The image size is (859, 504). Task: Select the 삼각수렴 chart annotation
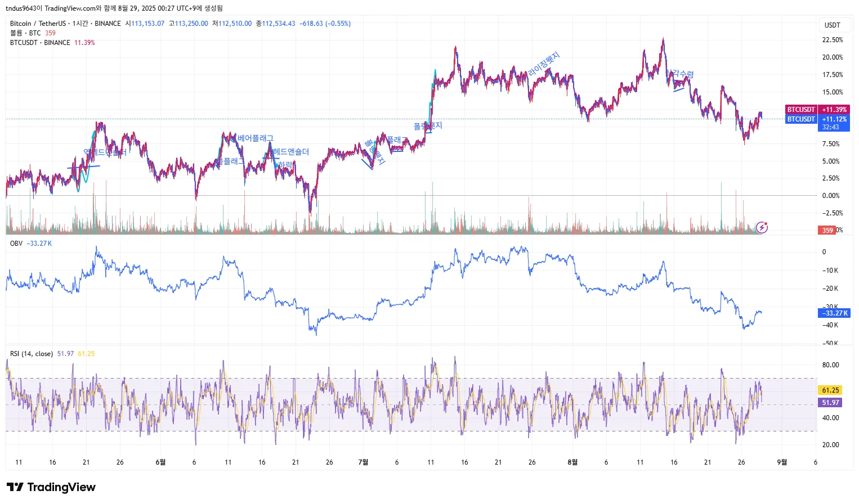pyautogui.click(x=680, y=74)
